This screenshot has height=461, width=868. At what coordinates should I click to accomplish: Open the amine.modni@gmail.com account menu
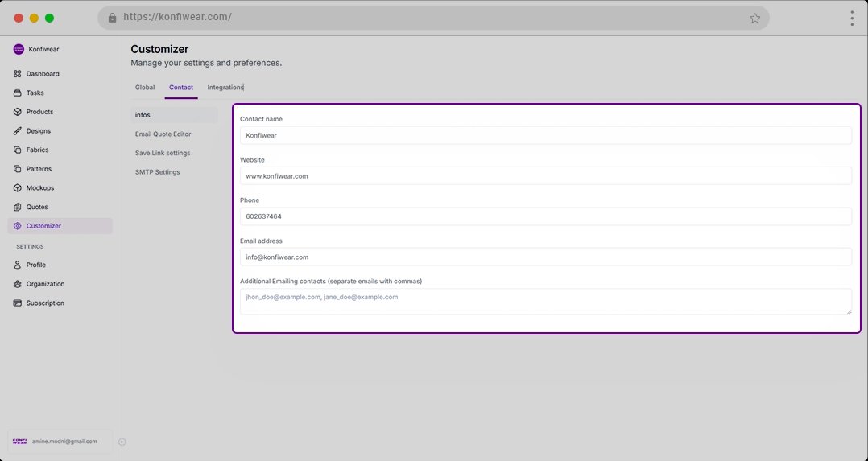[x=60, y=442]
